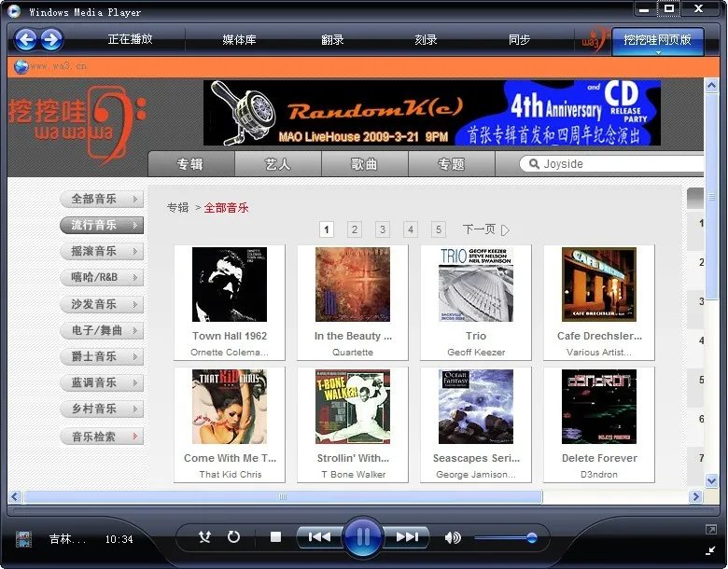The height and width of the screenshot is (569, 728).
Task: Select the 嘻哈/R&B category
Action: pyautogui.click(x=102, y=278)
